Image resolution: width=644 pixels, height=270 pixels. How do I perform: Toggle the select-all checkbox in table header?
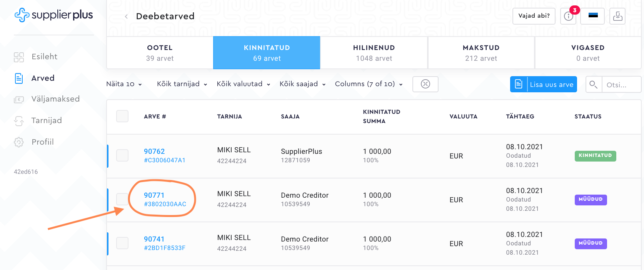122,116
